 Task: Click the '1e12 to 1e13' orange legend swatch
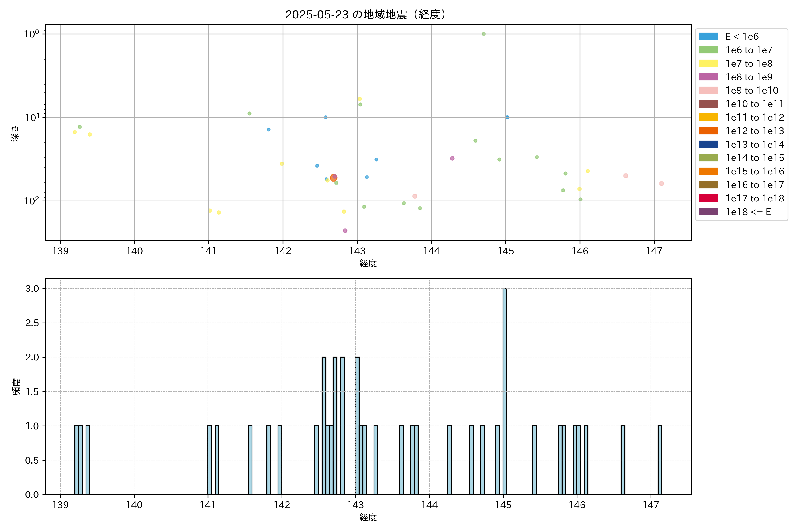point(708,131)
